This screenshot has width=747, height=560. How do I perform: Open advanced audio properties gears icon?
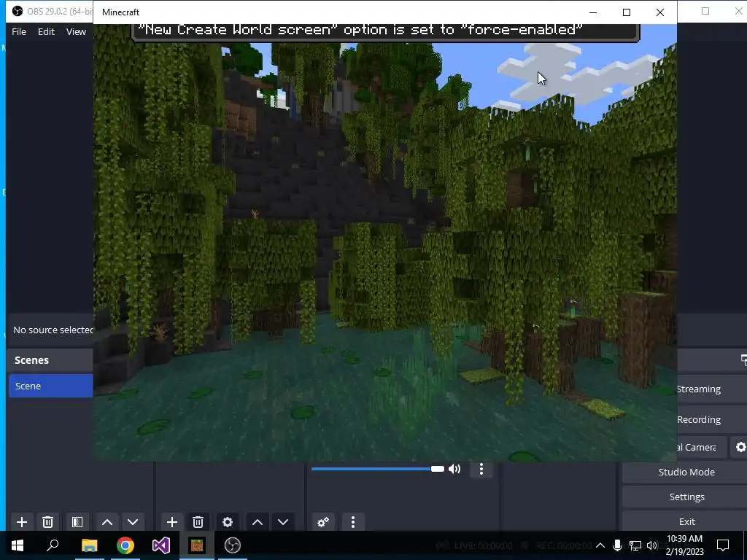pyautogui.click(x=323, y=522)
